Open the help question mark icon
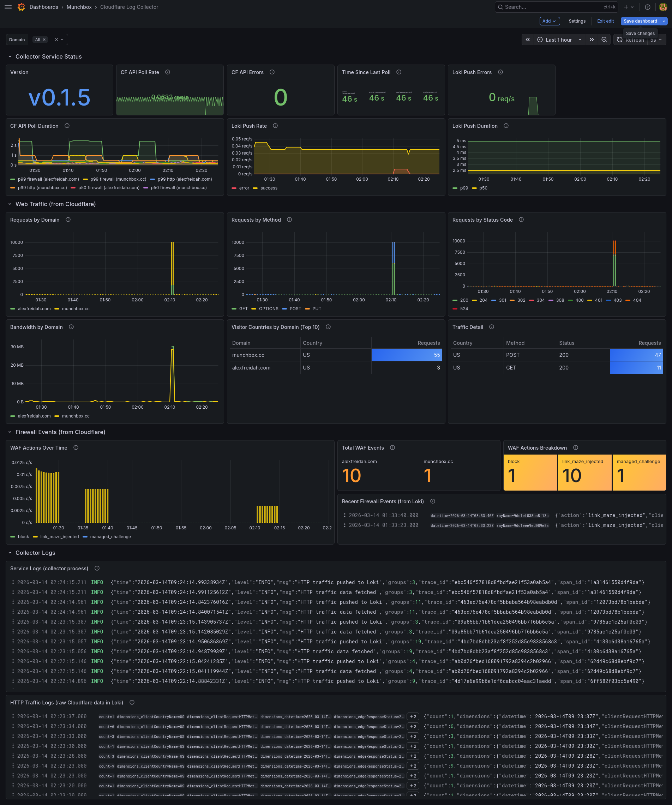This screenshot has width=672, height=805. (647, 7)
